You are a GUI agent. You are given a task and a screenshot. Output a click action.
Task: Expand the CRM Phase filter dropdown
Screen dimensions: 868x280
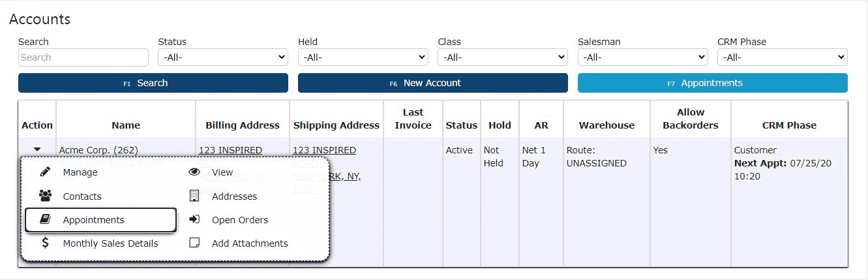pos(783,57)
